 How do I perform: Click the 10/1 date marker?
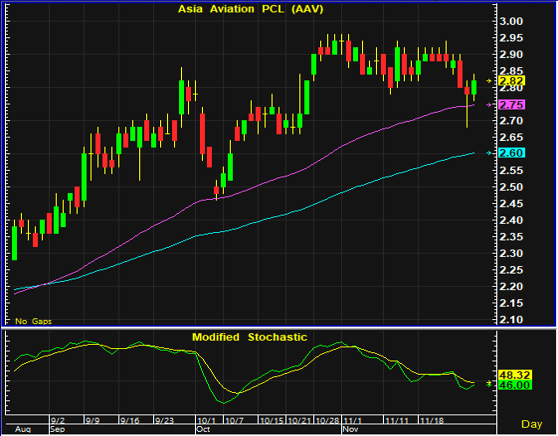click(x=206, y=420)
